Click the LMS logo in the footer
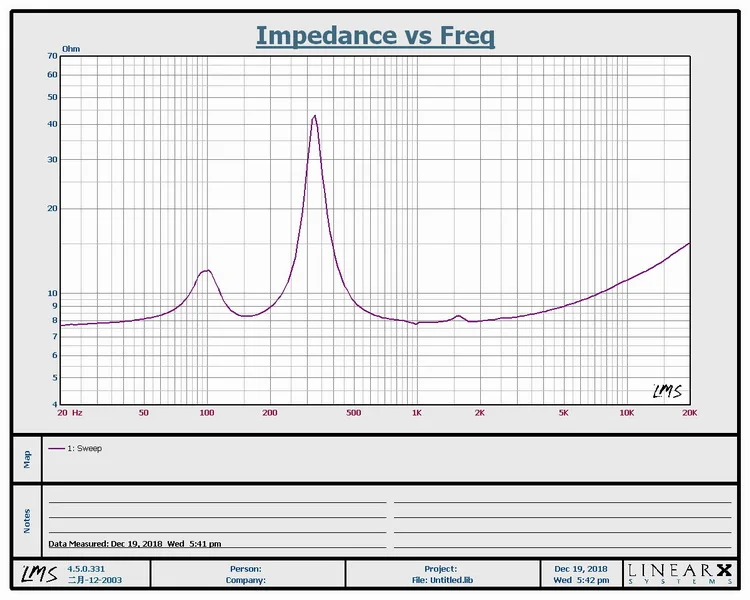Viewport: 750px width, 600px height. pyautogui.click(x=39, y=574)
